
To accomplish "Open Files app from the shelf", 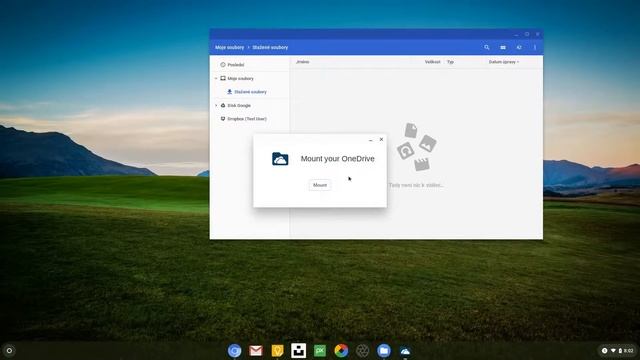I will 384,350.
